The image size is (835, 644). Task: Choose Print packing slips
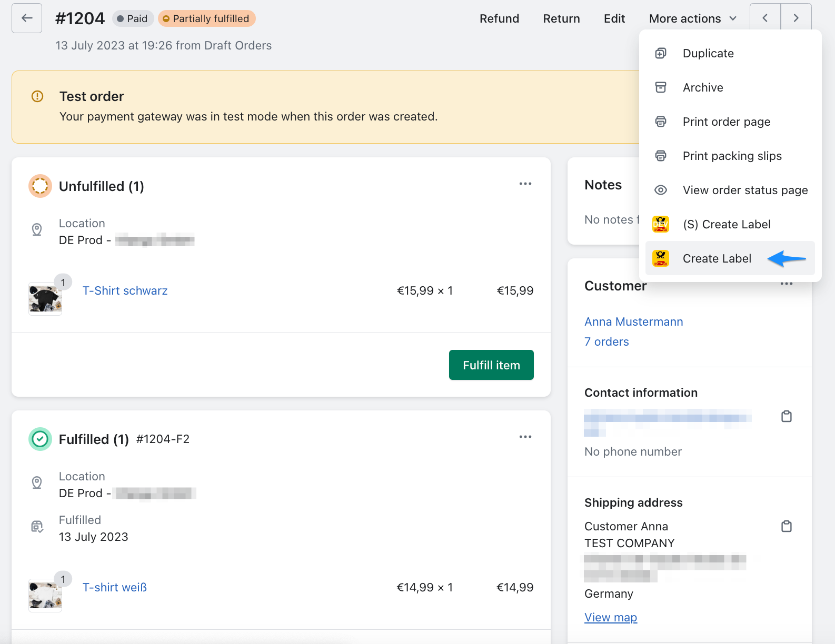(x=732, y=156)
